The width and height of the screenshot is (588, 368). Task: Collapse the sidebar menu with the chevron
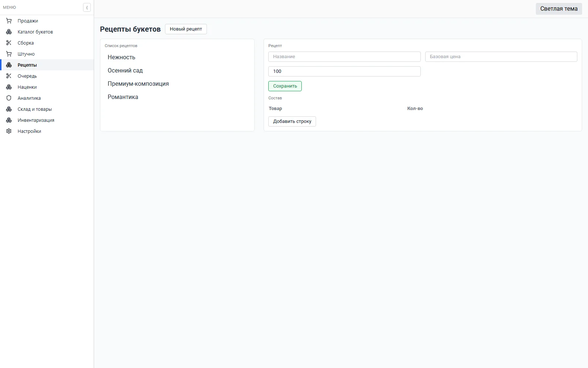(87, 7)
